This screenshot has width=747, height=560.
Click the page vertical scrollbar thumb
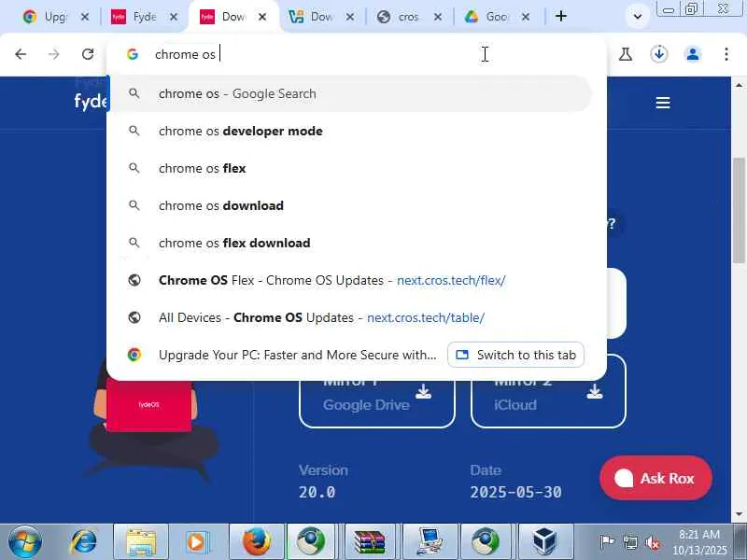(x=739, y=209)
